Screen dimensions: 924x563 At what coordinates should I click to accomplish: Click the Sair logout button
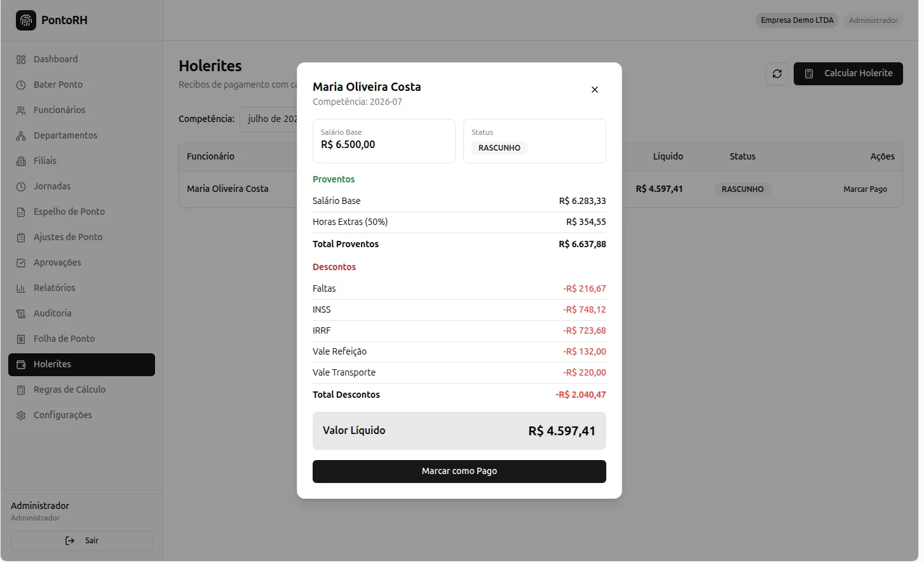pyautogui.click(x=81, y=541)
